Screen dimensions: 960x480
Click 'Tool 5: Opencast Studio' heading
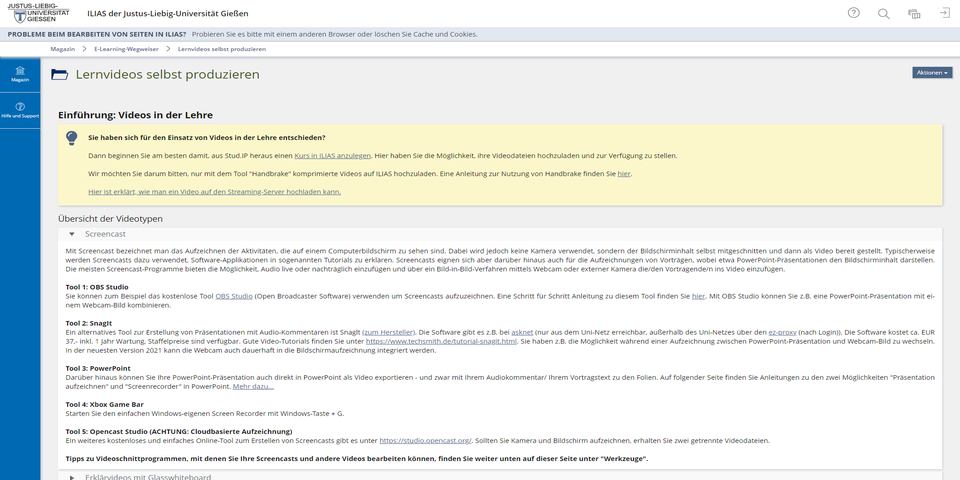[x=179, y=432]
